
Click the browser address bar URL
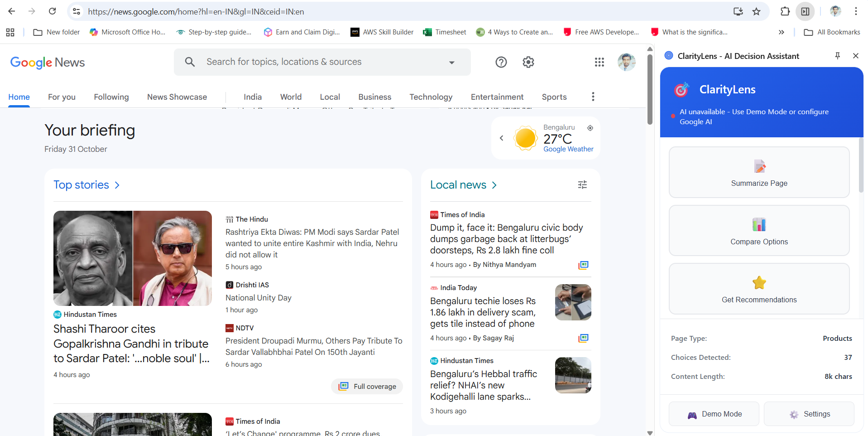click(196, 11)
